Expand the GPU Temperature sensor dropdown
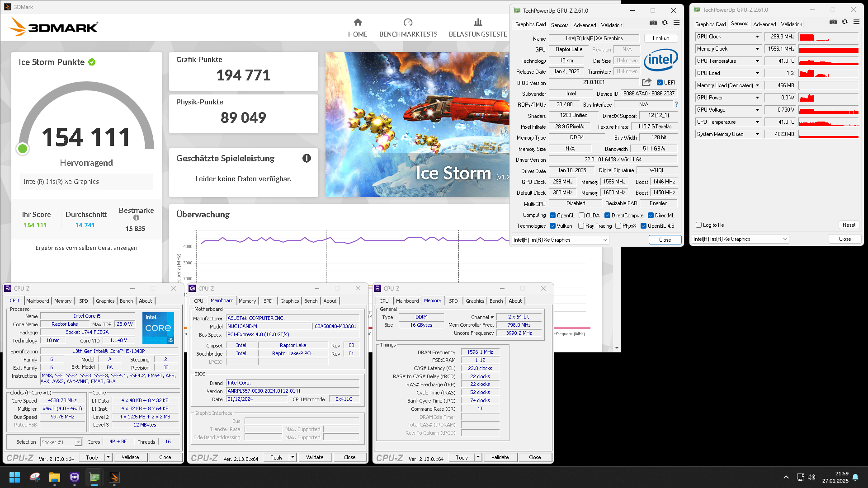The image size is (868, 488). [757, 61]
